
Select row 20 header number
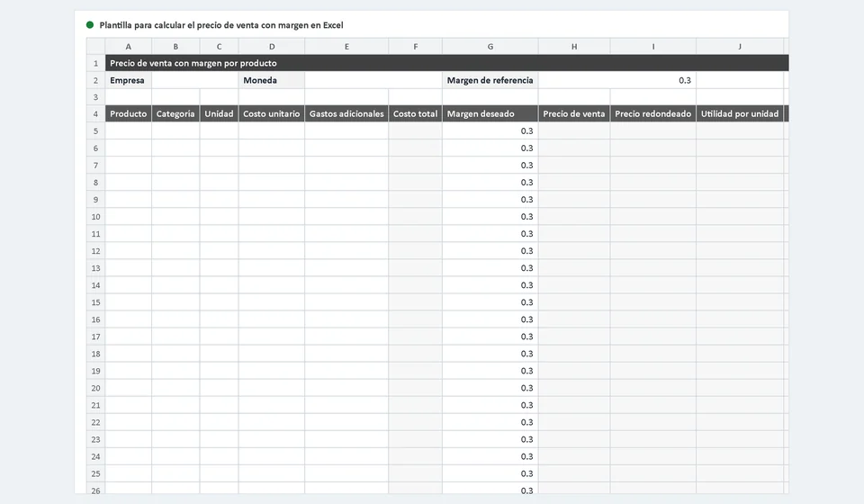tap(96, 388)
